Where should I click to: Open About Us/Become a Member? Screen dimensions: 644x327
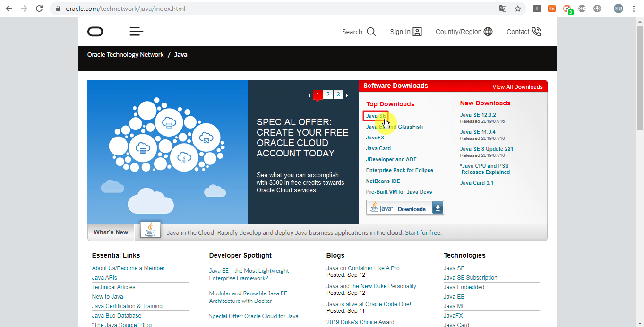(x=129, y=268)
